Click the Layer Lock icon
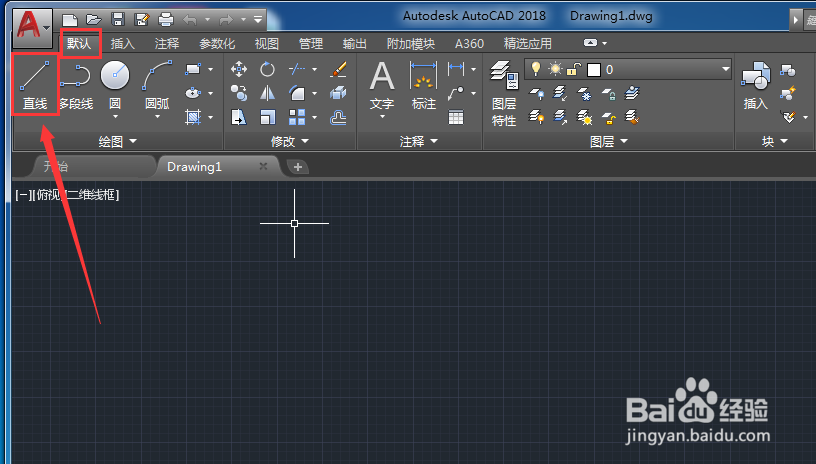This screenshot has height=464, width=816. pyautogui.click(x=608, y=94)
